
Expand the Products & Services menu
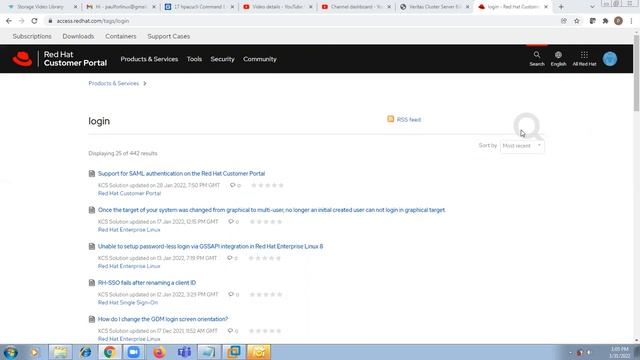(149, 59)
